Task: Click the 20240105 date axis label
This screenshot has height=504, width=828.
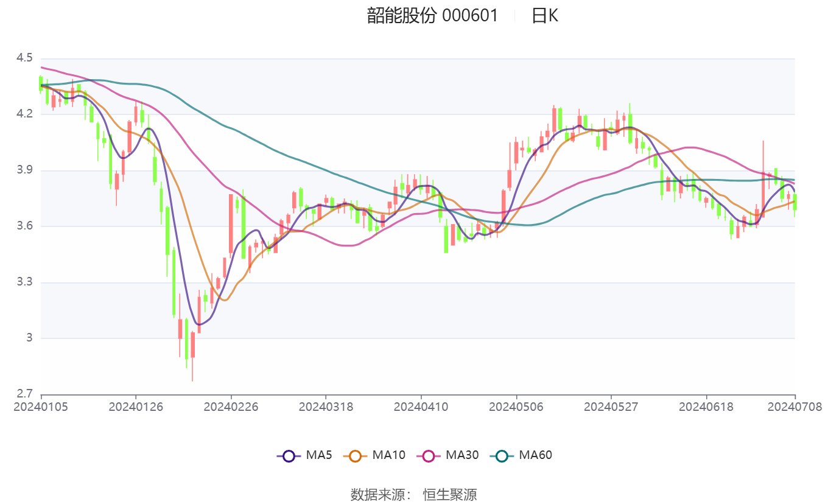Action: coord(41,407)
